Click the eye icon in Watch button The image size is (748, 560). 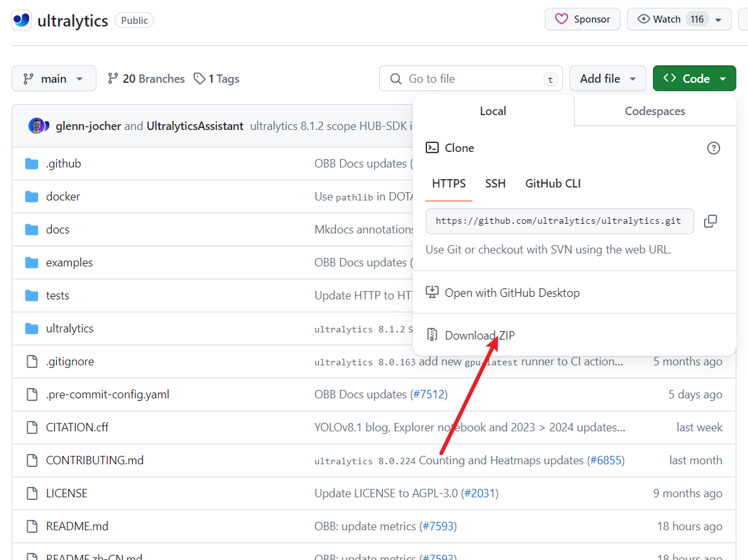coord(644,19)
